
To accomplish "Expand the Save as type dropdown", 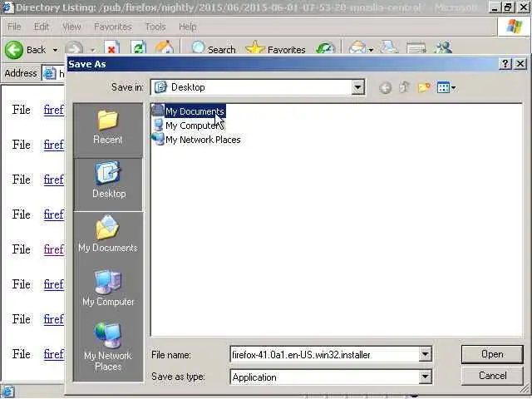I will pos(425,377).
